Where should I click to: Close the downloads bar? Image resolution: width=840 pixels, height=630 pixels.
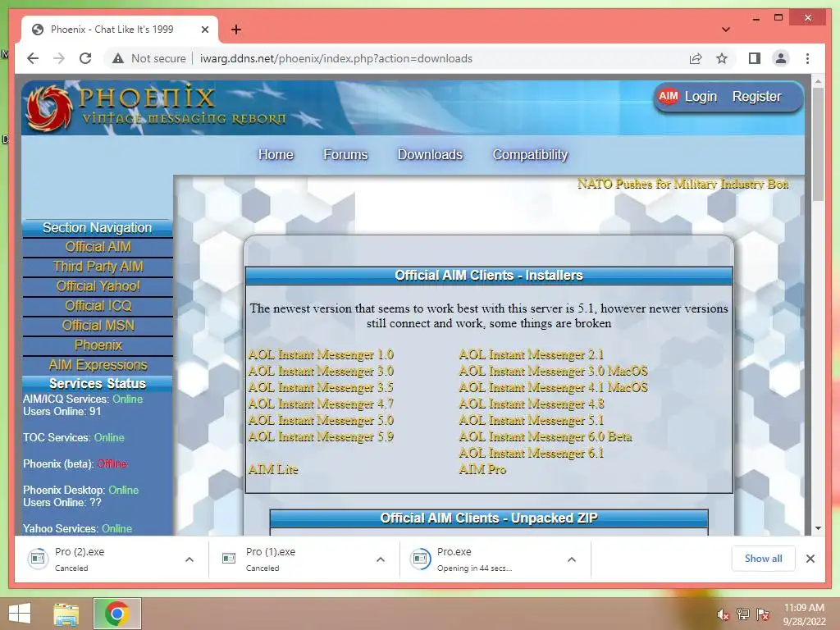coord(810,559)
